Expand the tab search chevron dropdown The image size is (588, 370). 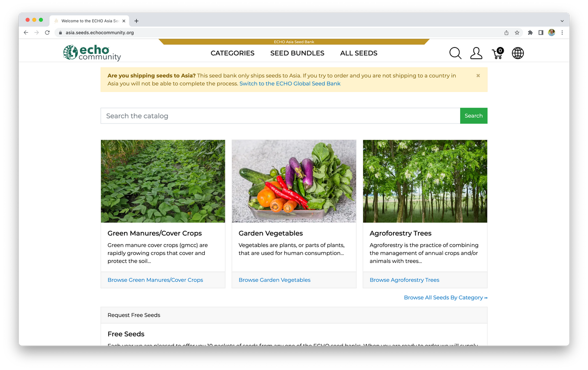click(562, 21)
